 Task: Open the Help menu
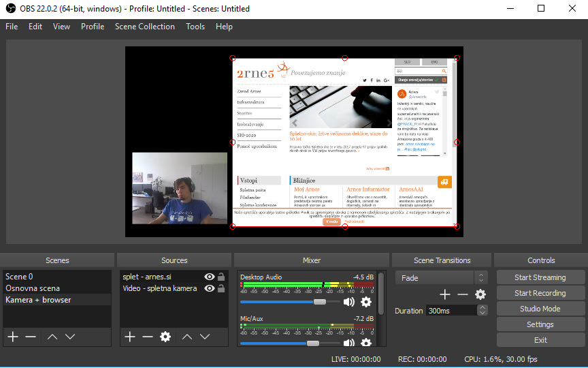(224, 27)
